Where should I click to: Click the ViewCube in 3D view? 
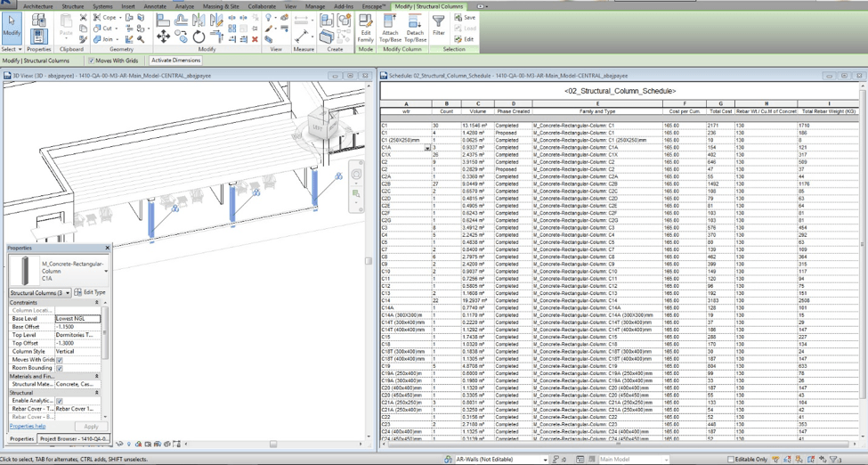coord(323,122)
